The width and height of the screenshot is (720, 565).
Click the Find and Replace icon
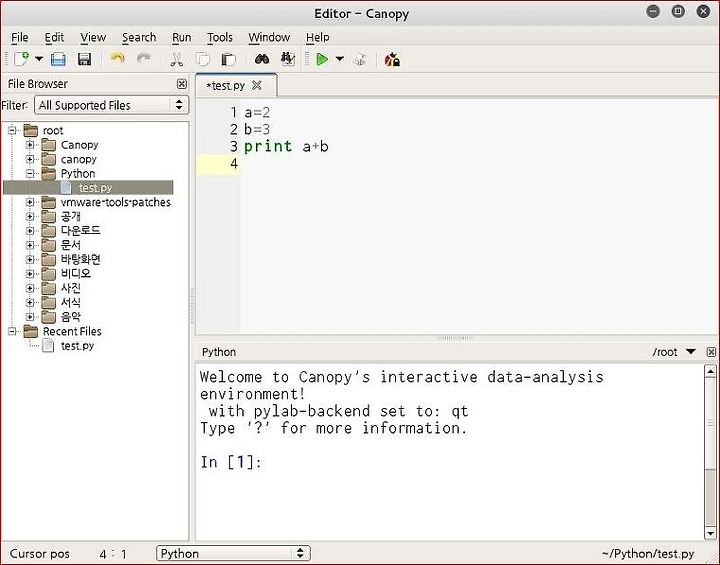pos(288,59)
